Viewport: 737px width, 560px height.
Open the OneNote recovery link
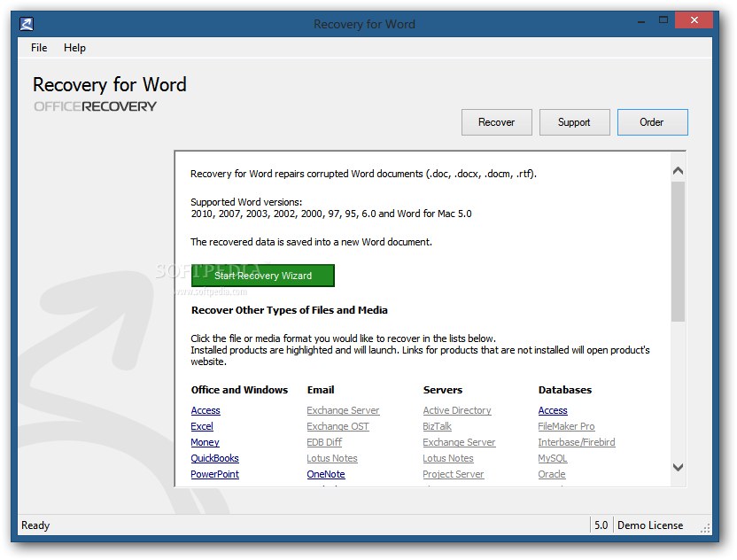(x=326, y=474)
